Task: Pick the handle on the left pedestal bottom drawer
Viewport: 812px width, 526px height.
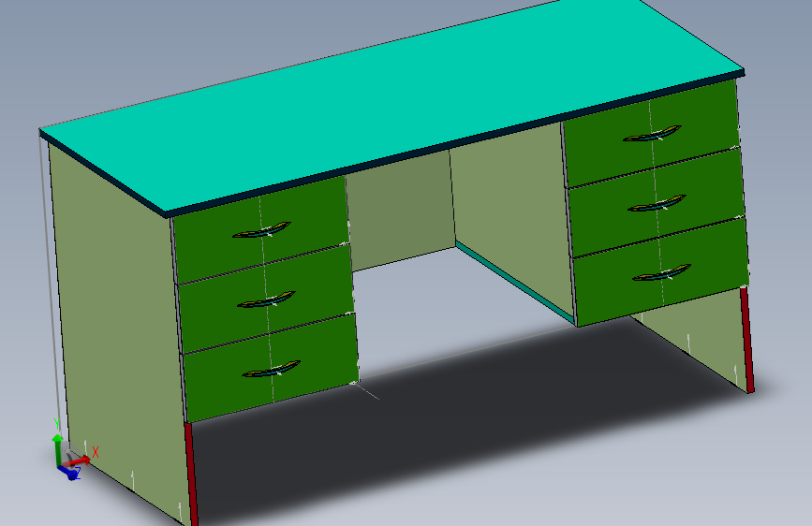Action: (x=272, y=369)
